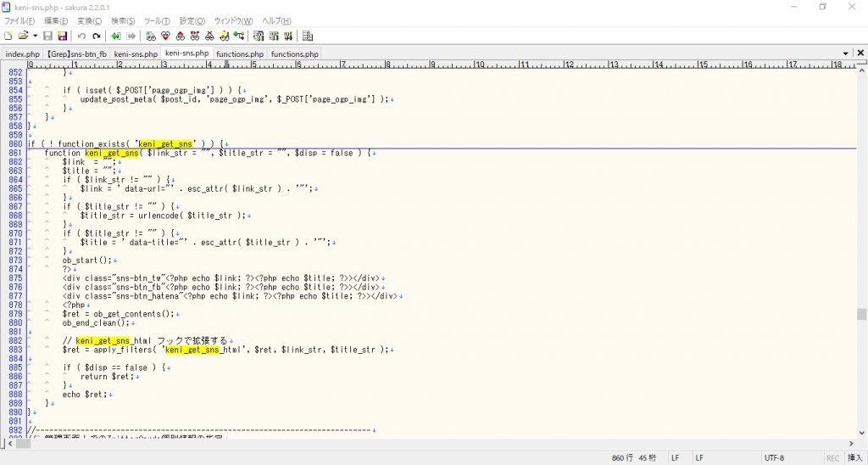Redo the last undone edit
This screenshot has width=868, height=465.
[97, 36]
